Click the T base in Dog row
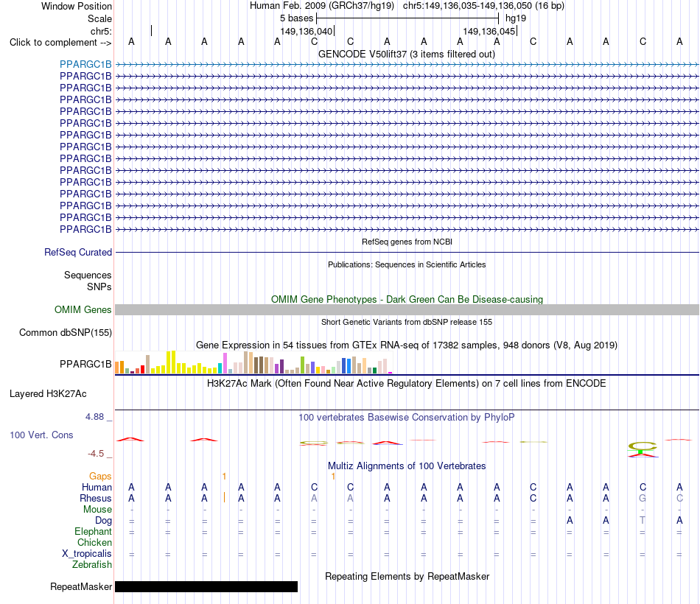Image resolution: width=700 pixels, height=604 pixels. click(x=643, y=520)
